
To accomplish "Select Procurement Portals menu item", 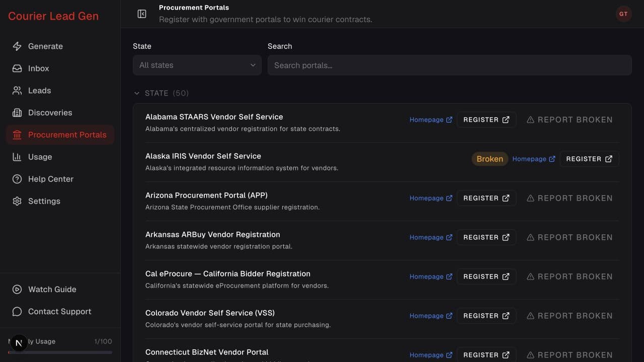I will pos(60,135).
